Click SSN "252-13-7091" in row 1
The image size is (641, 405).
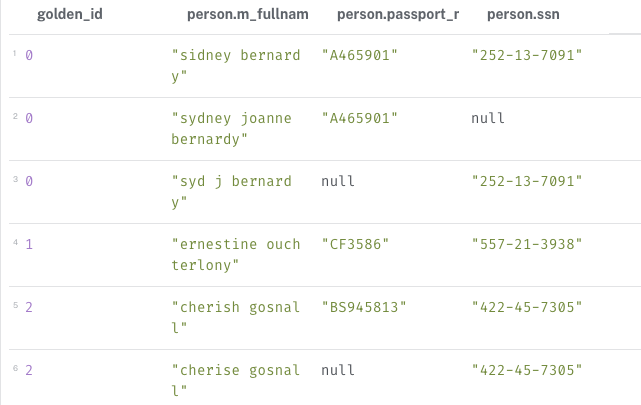526,55
